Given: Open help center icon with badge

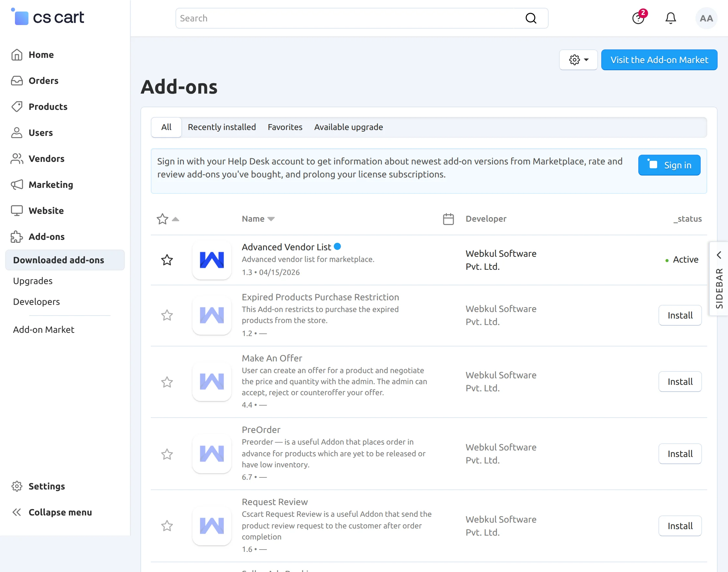Looking at the screenshot, I should (x=639, y=18).
